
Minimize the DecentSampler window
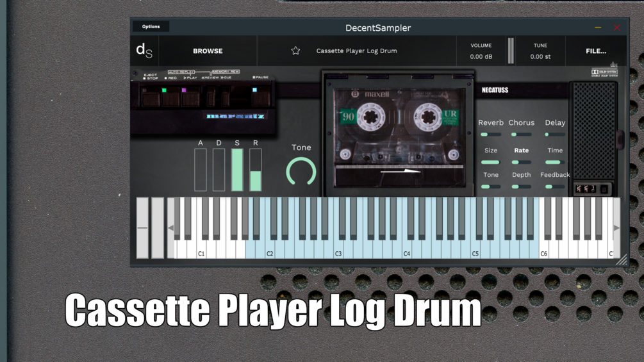(598, 28)
